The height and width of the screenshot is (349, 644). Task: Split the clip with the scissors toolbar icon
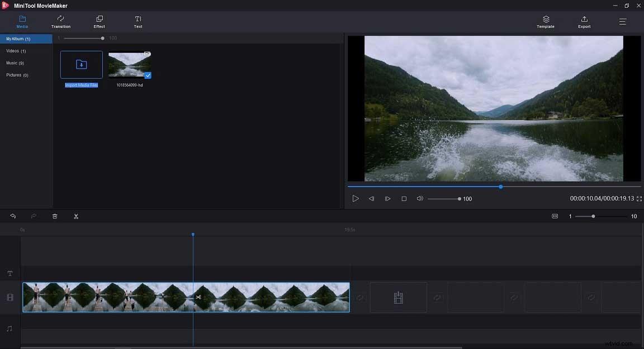click(x=76, y=216)
